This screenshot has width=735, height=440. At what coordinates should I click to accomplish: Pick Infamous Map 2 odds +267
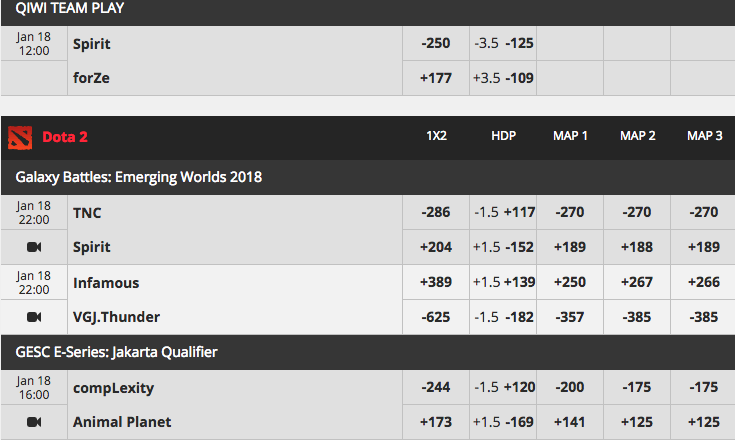(637, 282)
